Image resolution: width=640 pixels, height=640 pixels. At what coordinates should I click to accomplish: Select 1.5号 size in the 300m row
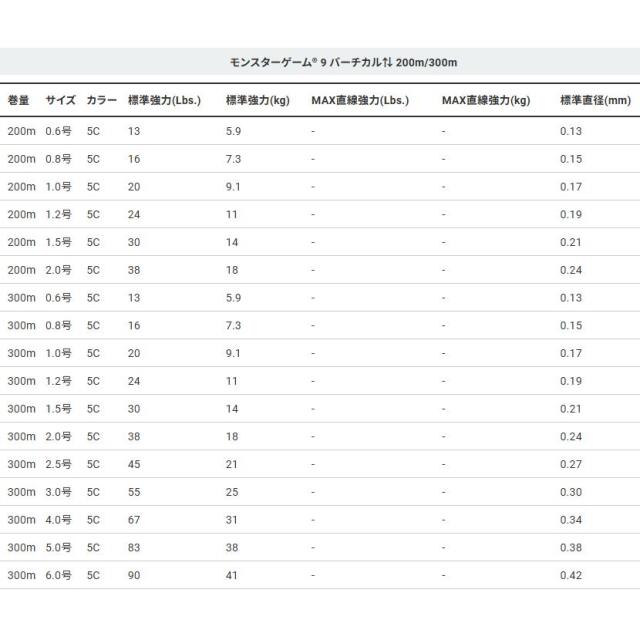point(58,409)
